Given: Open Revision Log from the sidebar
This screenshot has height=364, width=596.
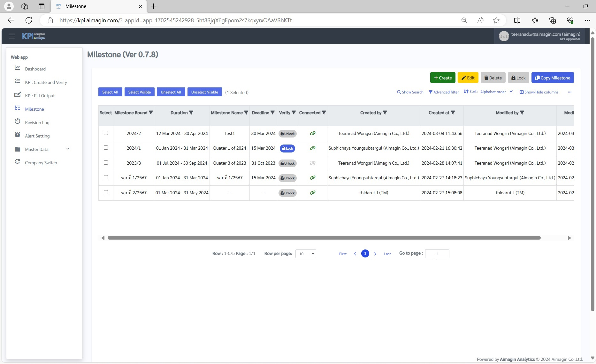Looking at the screenshot, I should pos(37,123).
